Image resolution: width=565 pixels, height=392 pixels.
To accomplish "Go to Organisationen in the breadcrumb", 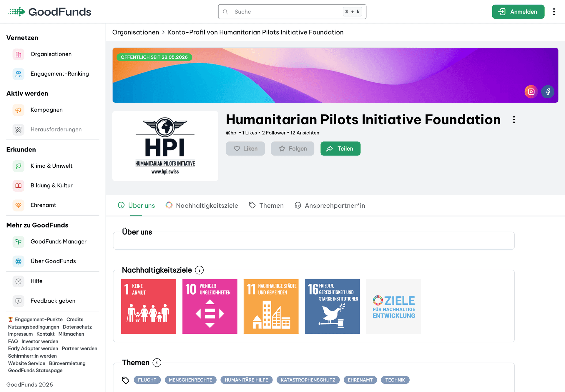I will (136, 32).
